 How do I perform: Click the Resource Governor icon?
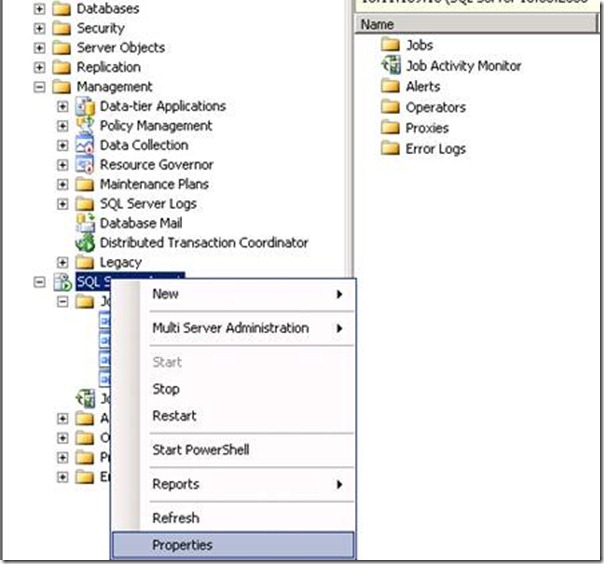point(85,165)
